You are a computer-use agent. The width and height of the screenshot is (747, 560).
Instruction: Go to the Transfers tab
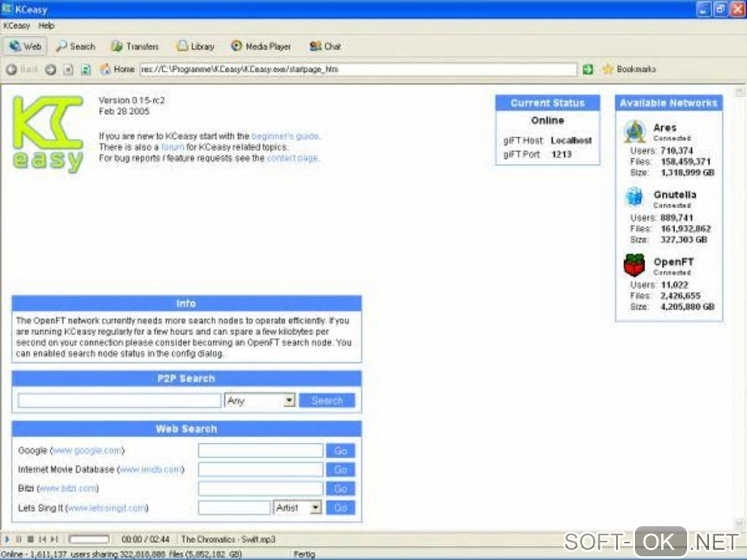[x=135, y=47]
